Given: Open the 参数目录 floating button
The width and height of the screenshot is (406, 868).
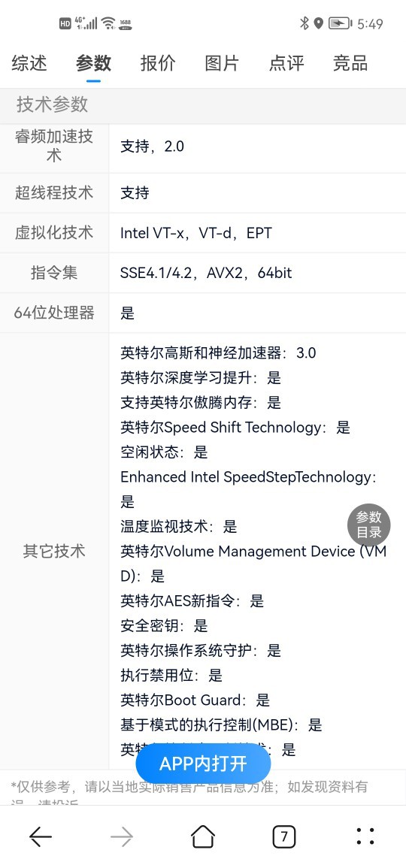Looking at the screenshot, I should click(x=369, y=525).
